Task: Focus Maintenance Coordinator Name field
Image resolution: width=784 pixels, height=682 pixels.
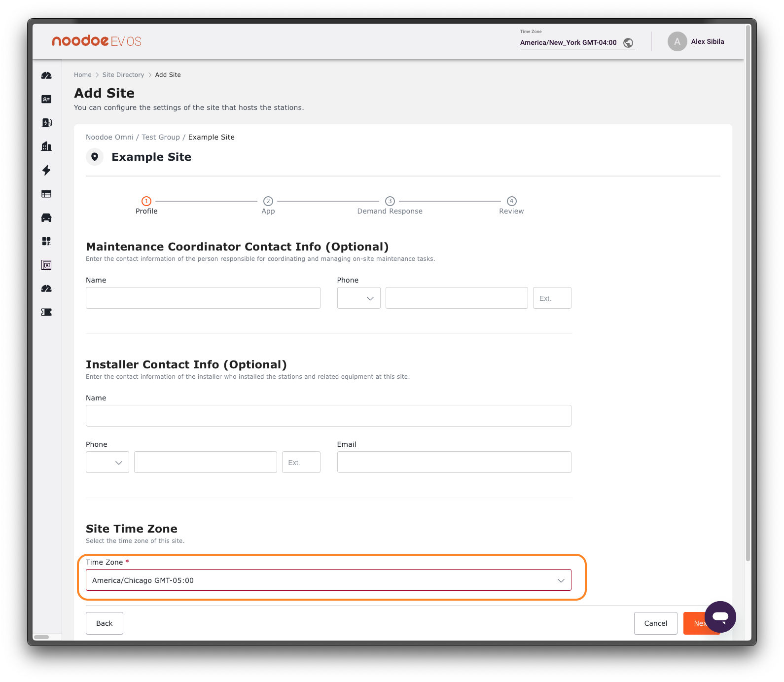Action: tap(203, 298)
